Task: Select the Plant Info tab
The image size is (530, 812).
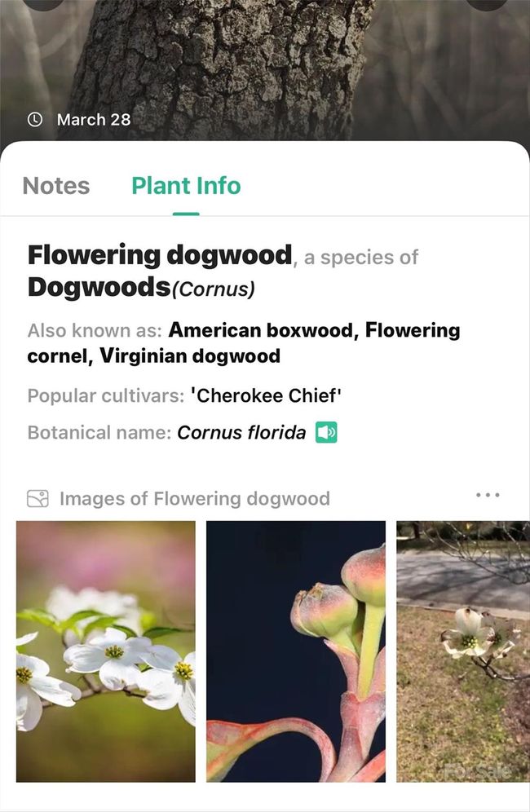Action: 186,186
